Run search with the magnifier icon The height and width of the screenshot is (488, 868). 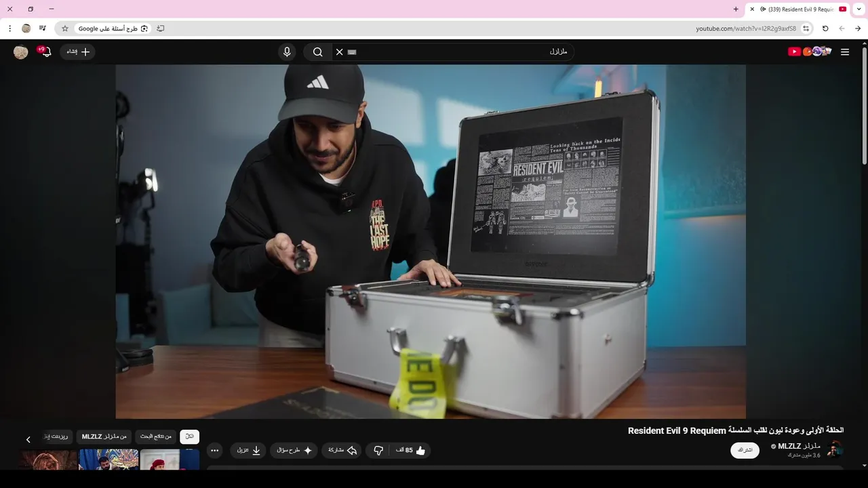[317, 52]
